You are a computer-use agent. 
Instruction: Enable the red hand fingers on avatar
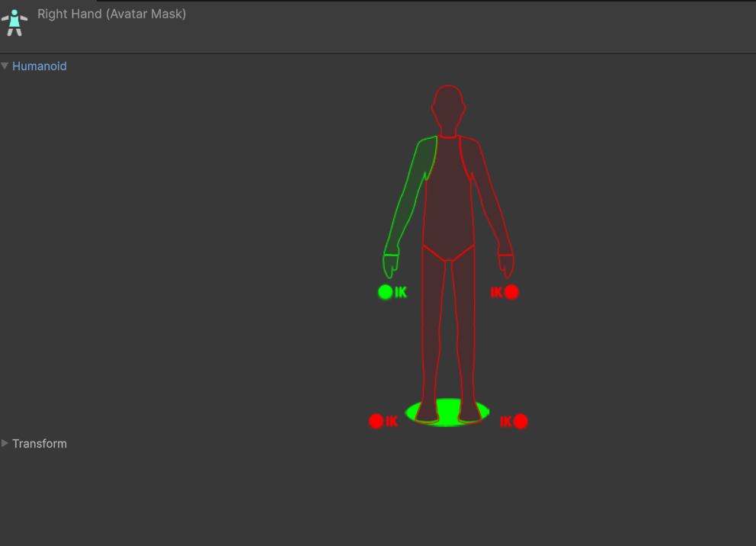point(507,266)
